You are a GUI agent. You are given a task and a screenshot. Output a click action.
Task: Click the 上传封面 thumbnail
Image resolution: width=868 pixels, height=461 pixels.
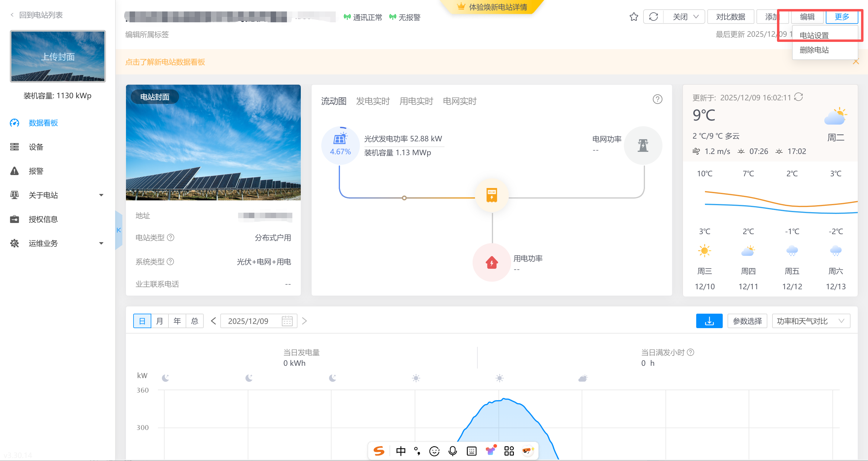tap(58, 56)
